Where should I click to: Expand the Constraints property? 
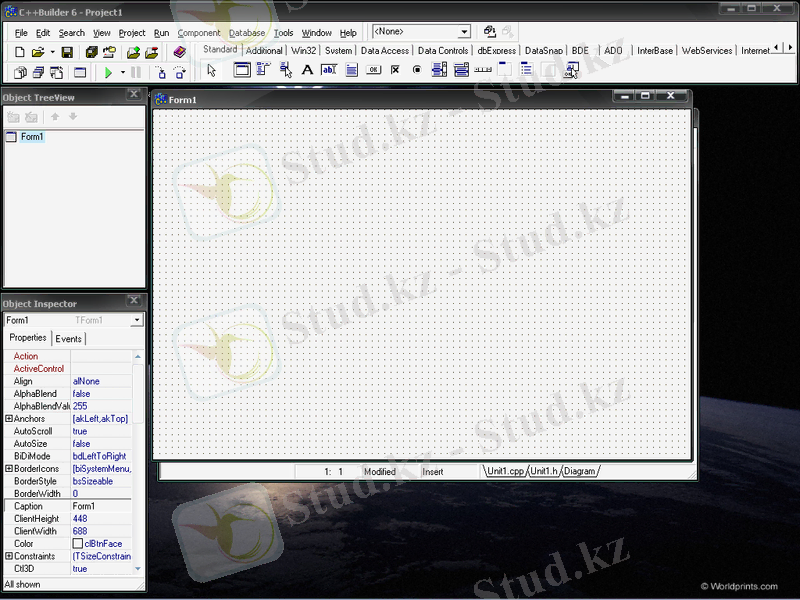point(9,556)
